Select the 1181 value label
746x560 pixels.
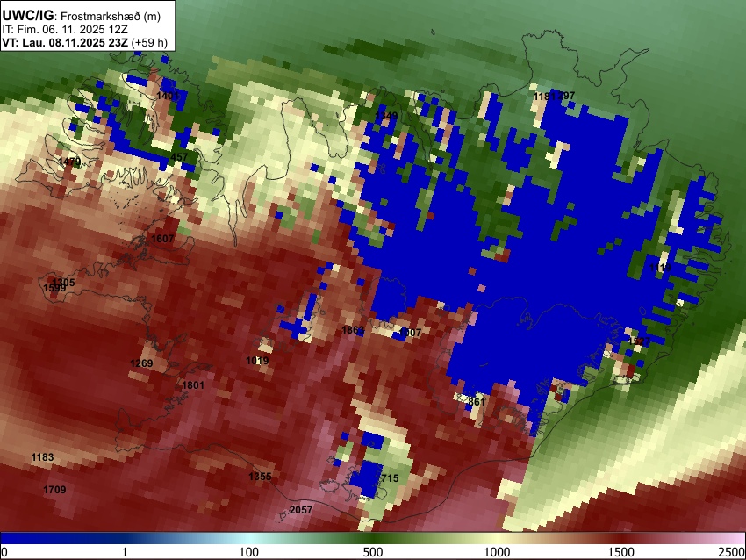click(x=544, y=97)
